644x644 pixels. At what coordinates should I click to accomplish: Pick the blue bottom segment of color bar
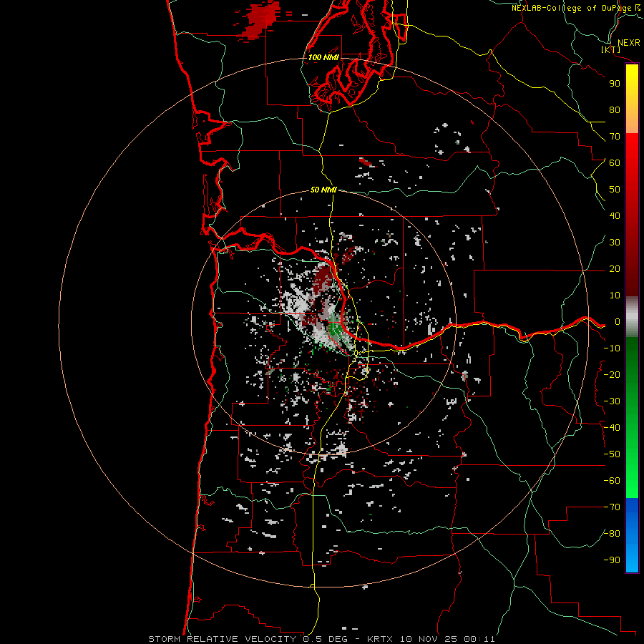pos(632,535)
